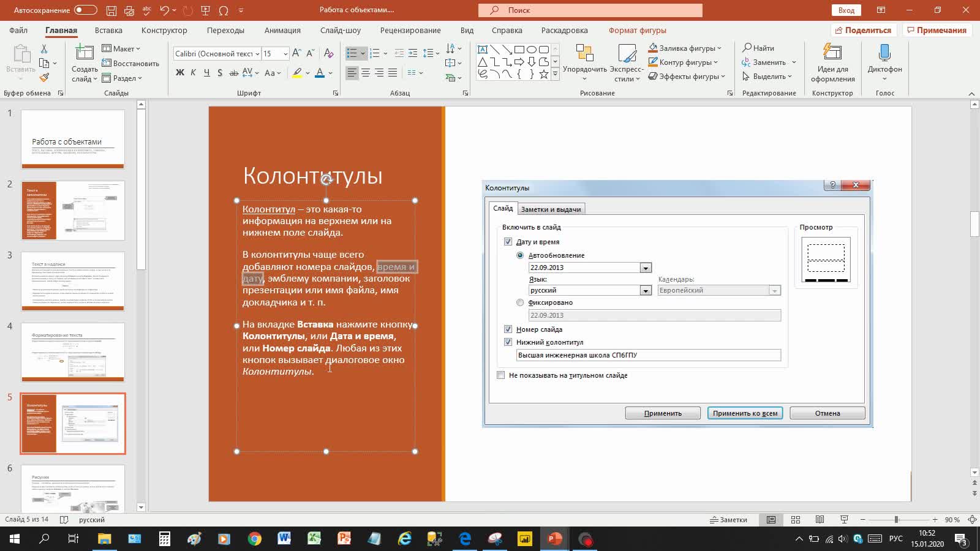This screenshot has height=551, width=980.
Task: Adjust the zoom slider in status bar
Action: point(896,520)
